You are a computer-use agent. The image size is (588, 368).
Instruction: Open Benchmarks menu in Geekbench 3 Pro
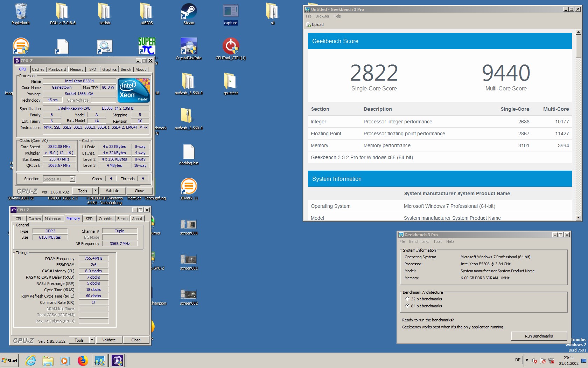click(x=419, y=241)
